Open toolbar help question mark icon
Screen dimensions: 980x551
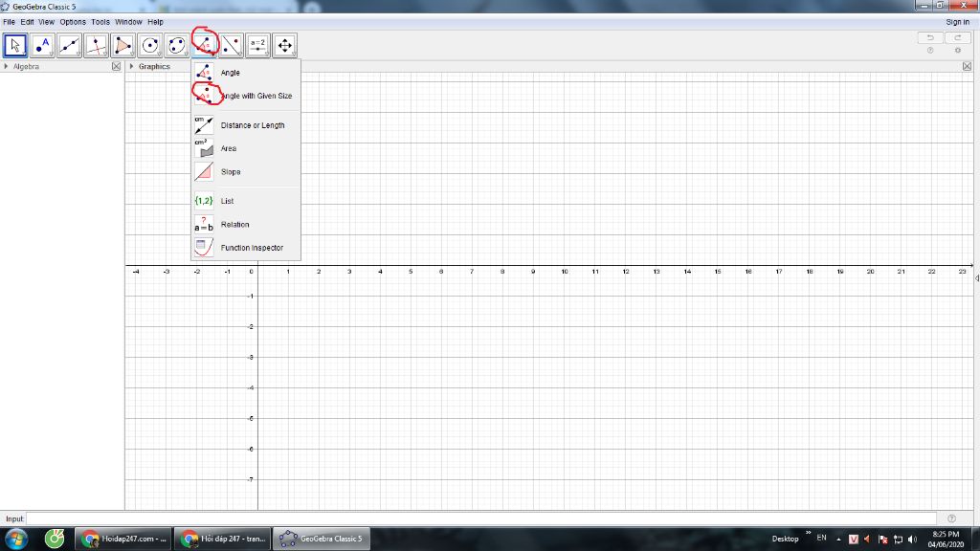pos(930,51)
